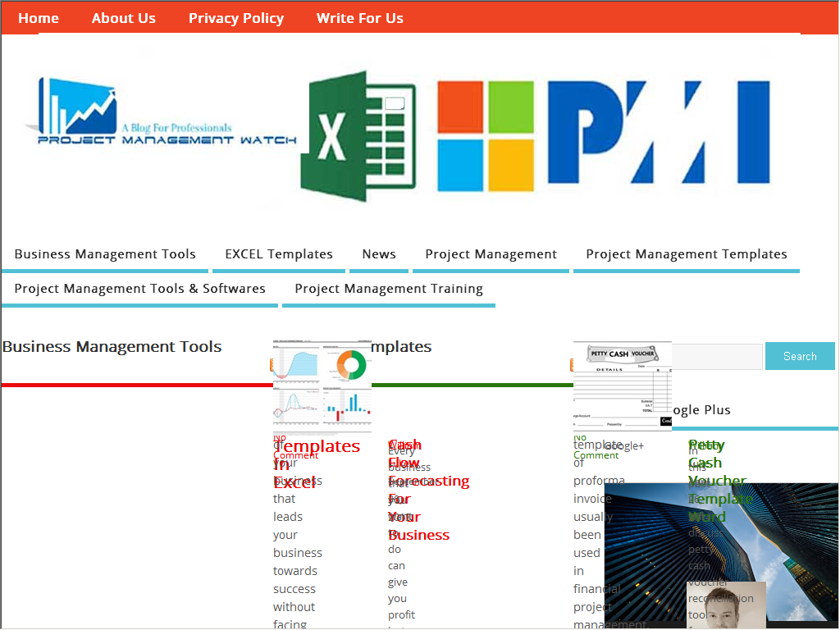
Task: Go to About Us in top bar
Action: tap(124, 18)
